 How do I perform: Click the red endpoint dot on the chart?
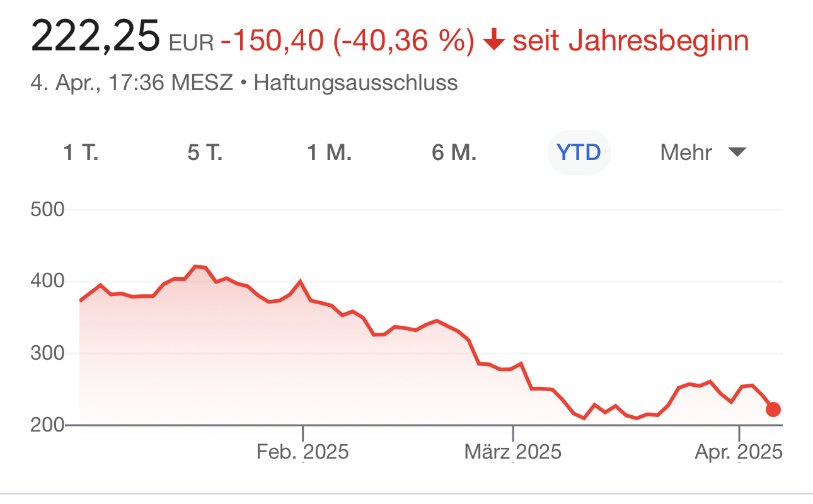773,409
